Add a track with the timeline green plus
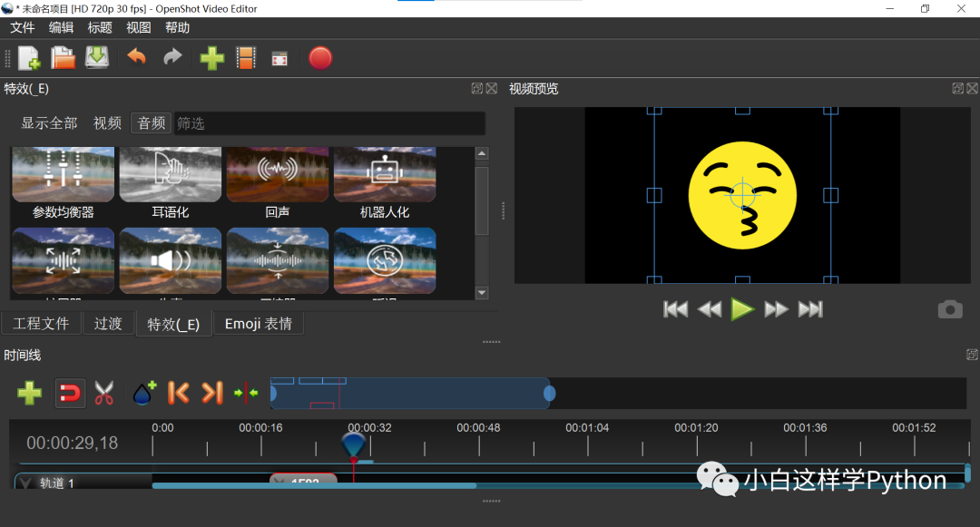980x527 pixels. click(x=29, y=394)
